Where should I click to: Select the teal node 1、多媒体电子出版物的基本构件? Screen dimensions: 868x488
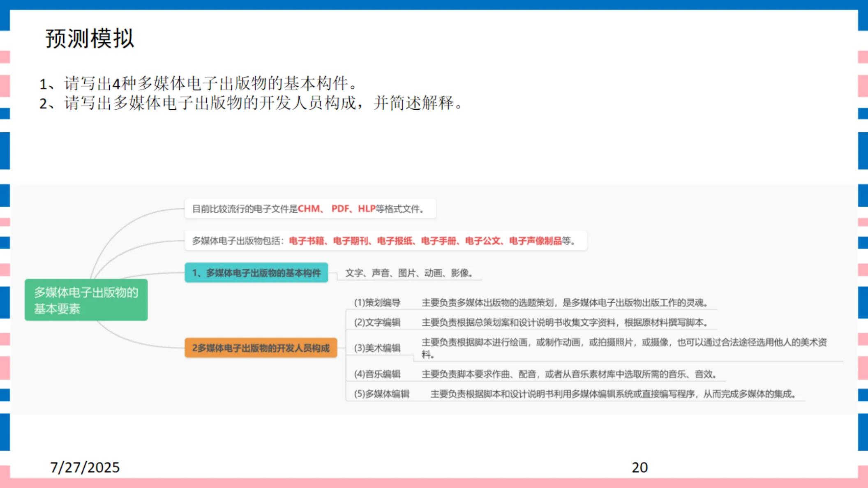[256, 273]
